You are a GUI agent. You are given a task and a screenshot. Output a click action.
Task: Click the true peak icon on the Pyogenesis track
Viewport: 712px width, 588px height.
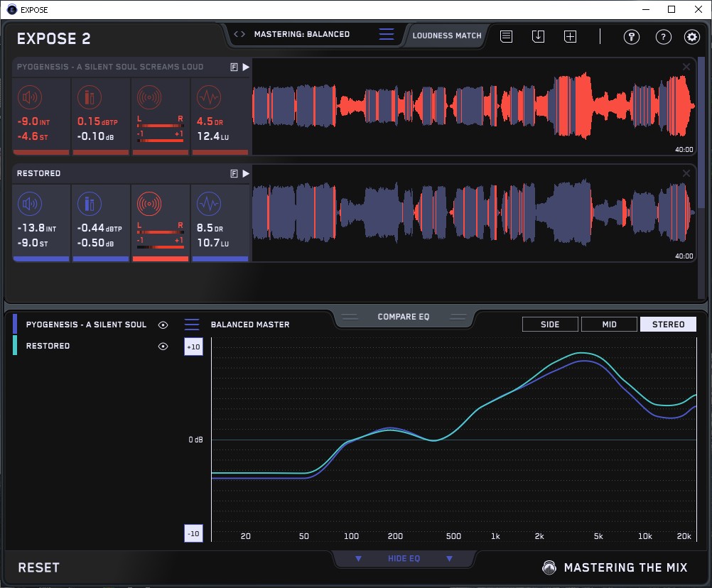point(90,97)
